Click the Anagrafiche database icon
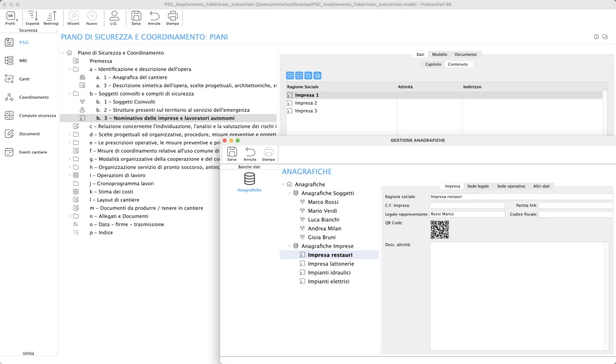Image resolution: width=616 pixels, height=364 pixels. click(249, 179)
